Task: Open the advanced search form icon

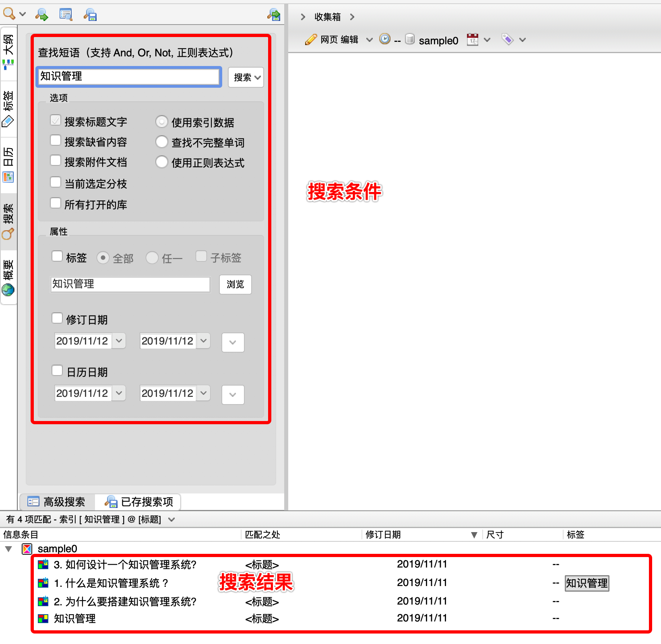Action: tap(66, 15)
